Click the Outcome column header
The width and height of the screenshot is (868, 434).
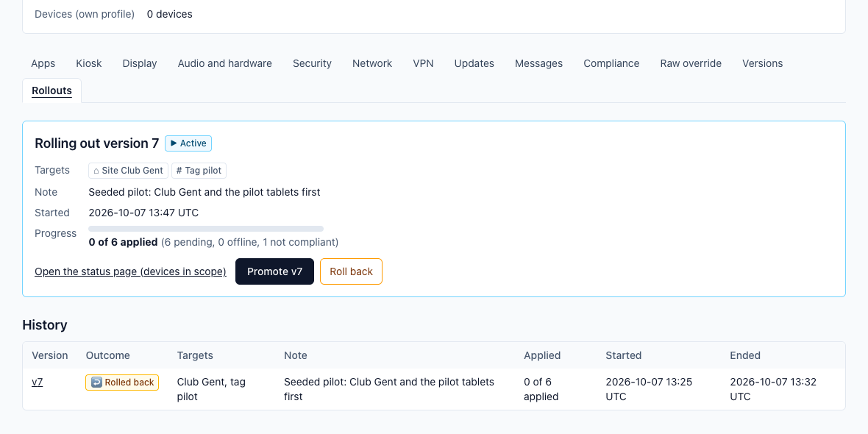[x=108, y=355]
